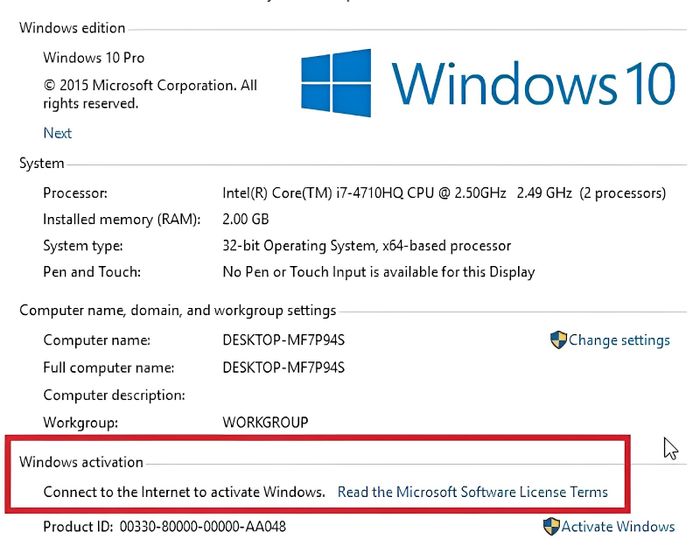This screenshot has height=560, width=700.
Task: Click the computer name DESKTOP-MF7P94S value
Action: [283, 340]
